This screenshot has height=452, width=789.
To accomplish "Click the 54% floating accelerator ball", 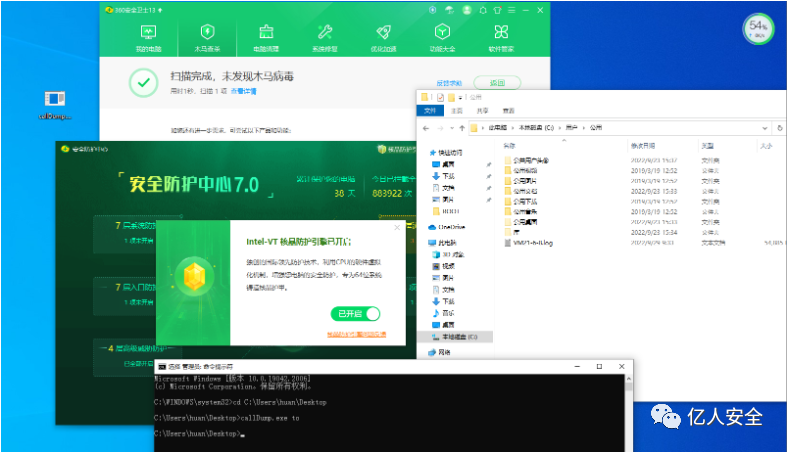I will coord(758,29).
